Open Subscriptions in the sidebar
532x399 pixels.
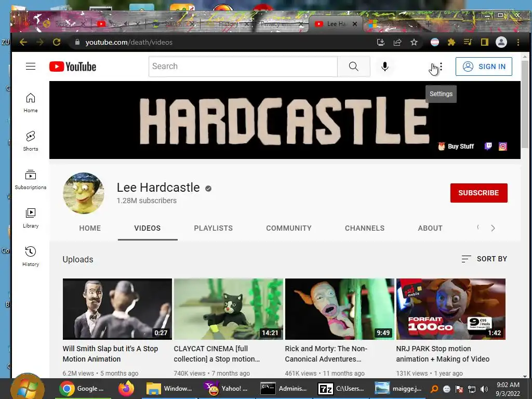31,180
